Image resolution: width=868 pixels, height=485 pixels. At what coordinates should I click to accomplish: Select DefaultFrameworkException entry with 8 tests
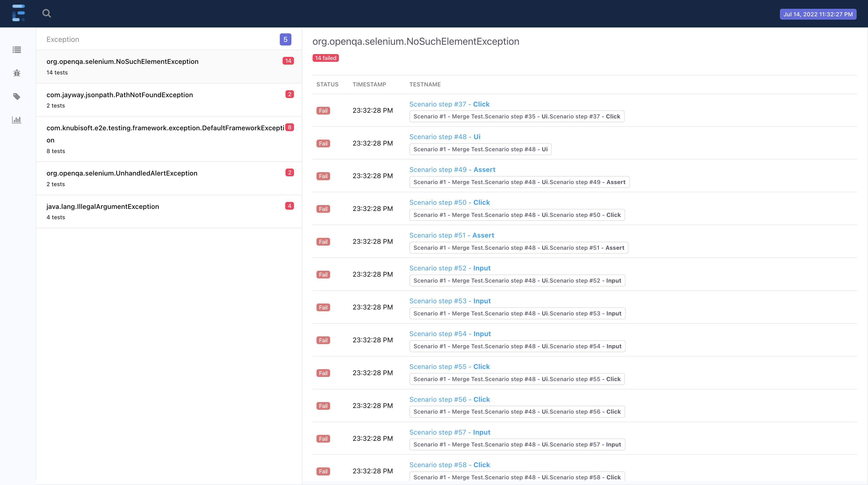pyautogui.click(x=169, y=139)
